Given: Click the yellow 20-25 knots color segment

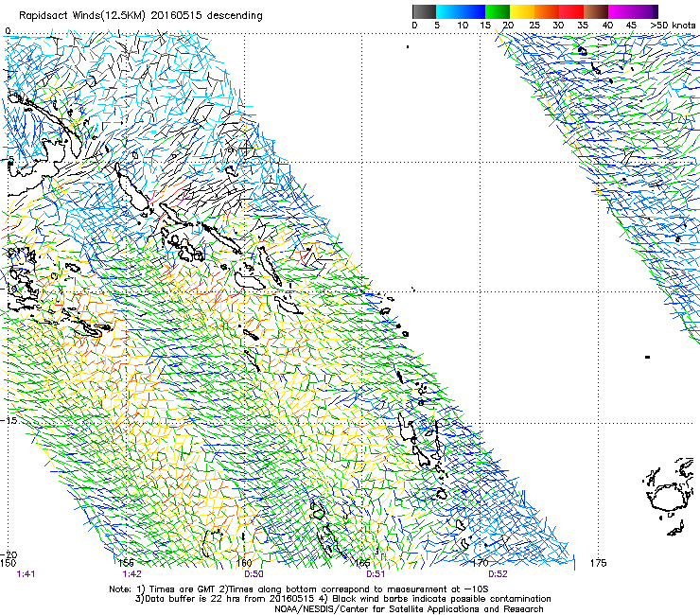Looking at the screenshot, I should (x=522, y=11).
